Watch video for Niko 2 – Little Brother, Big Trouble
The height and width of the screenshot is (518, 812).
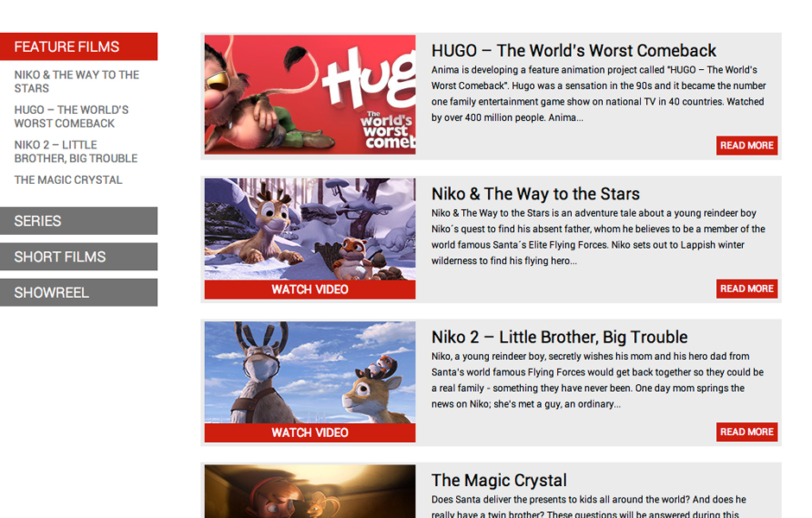(309, 433)
